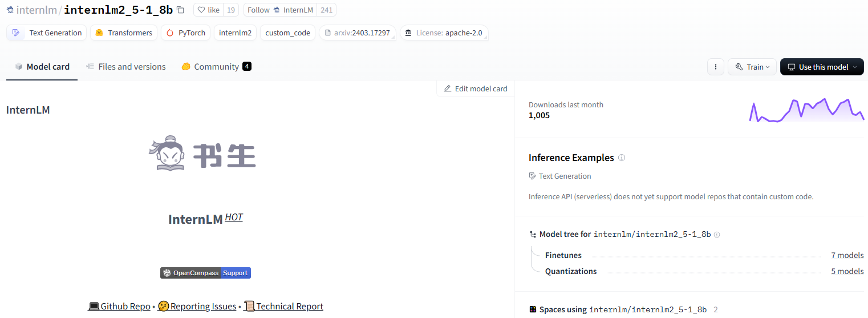The width and height of the screenshot is (868, 318).
Task: Switch to the Files and versions tab
Action: [x=125, y=67]
